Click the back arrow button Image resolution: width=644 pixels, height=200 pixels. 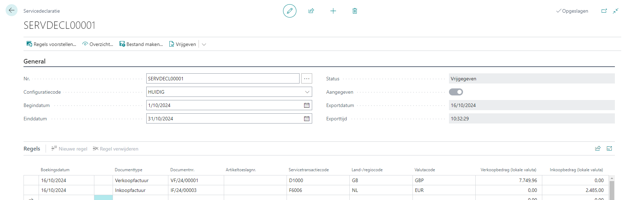pos(12,11)
